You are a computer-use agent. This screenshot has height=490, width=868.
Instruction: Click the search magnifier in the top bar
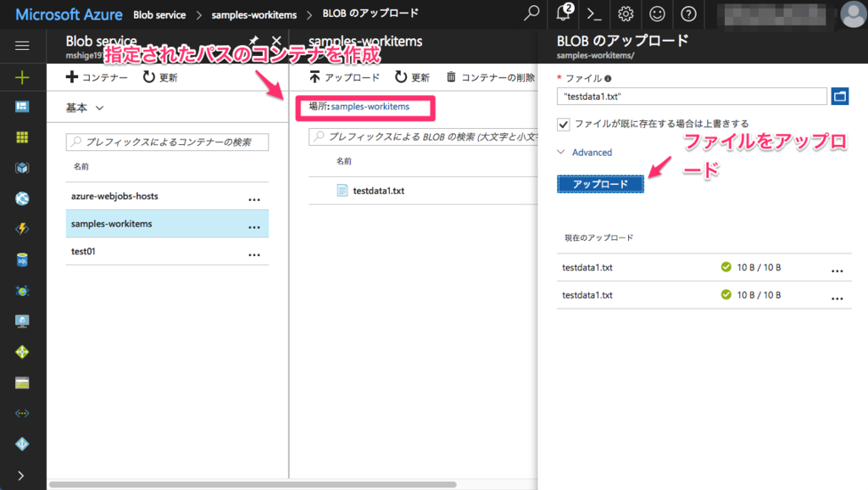(x=531, y=14)
